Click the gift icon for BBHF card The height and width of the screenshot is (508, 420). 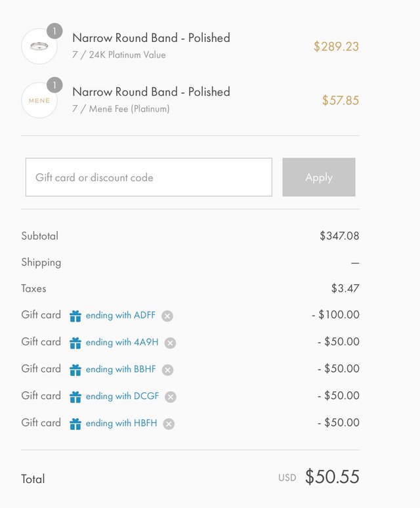point(75,370)
